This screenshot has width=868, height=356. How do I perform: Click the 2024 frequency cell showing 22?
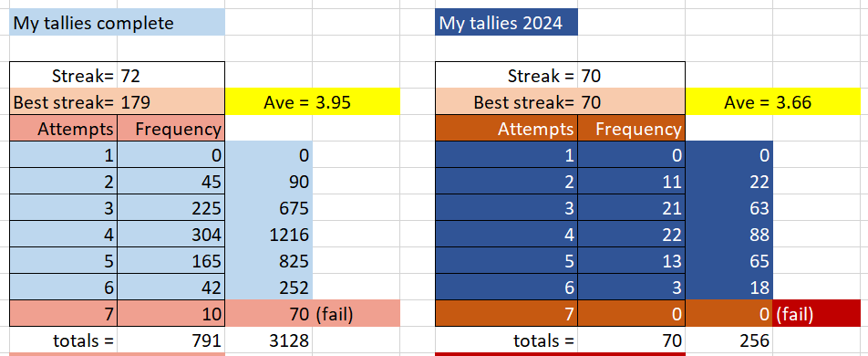point(631,235)
